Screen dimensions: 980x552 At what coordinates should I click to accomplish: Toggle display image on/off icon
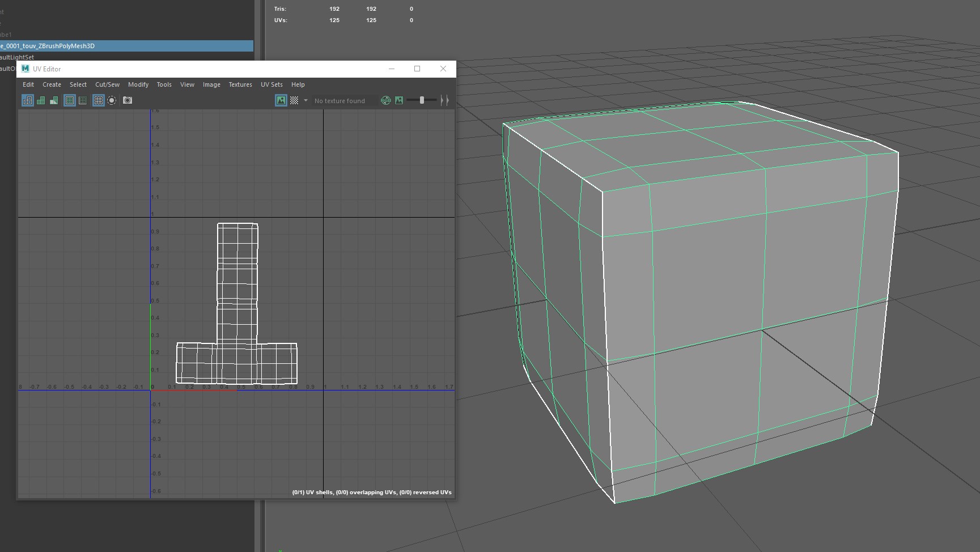click(x=281, y=100)
